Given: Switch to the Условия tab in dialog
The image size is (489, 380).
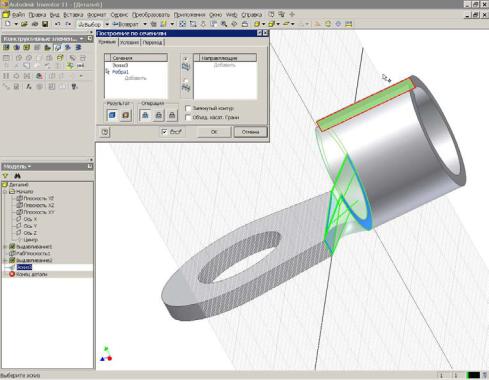Looking at the screenshot, I should 129,43.
